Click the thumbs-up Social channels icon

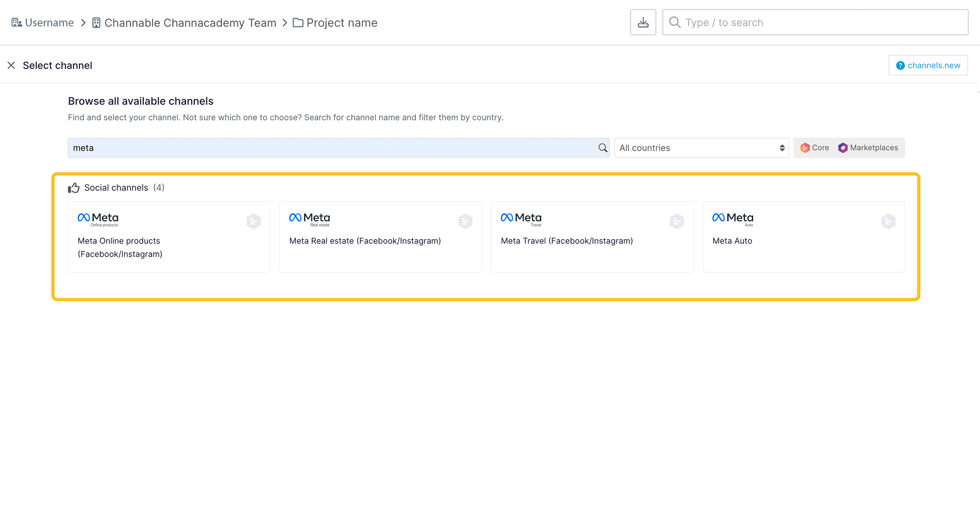tap(74, 188)
